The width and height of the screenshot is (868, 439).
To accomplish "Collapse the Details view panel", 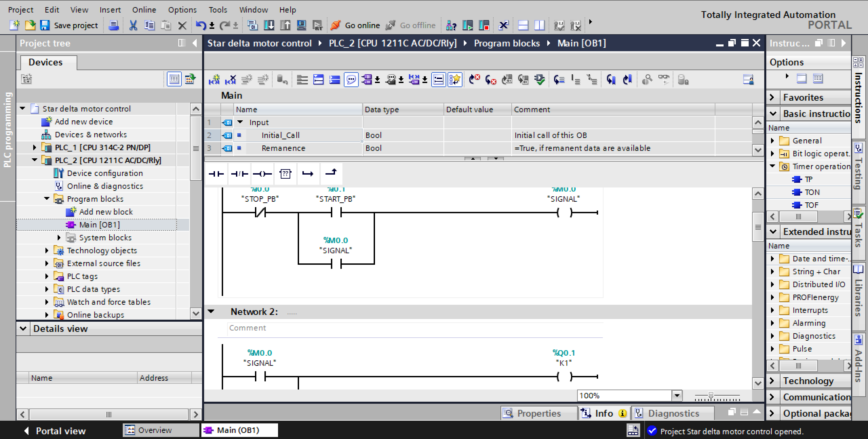I will tap(23, 328).
